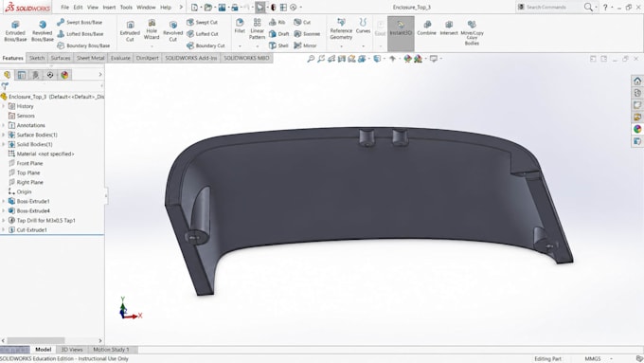Viewport: 644px width, 363px height.
Task: Open the Hole Wizard tool
Action: coord(152,29)
